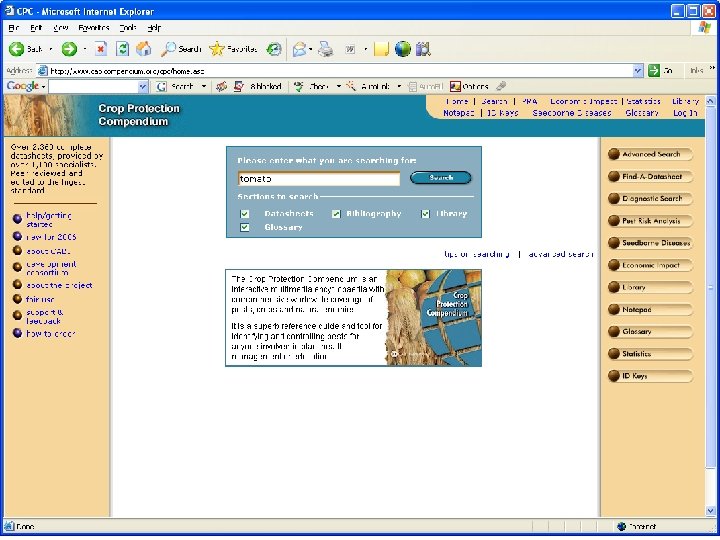This screenshot has width=720, height=540.
Task: Toggle the Bibliography checkbox
Action: tap(336, 214)
